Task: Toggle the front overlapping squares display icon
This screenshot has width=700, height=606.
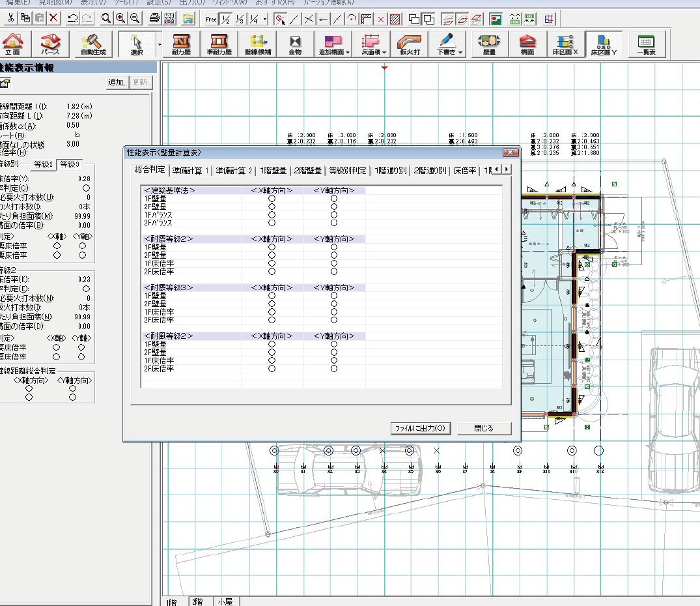Action: [414, 19]
